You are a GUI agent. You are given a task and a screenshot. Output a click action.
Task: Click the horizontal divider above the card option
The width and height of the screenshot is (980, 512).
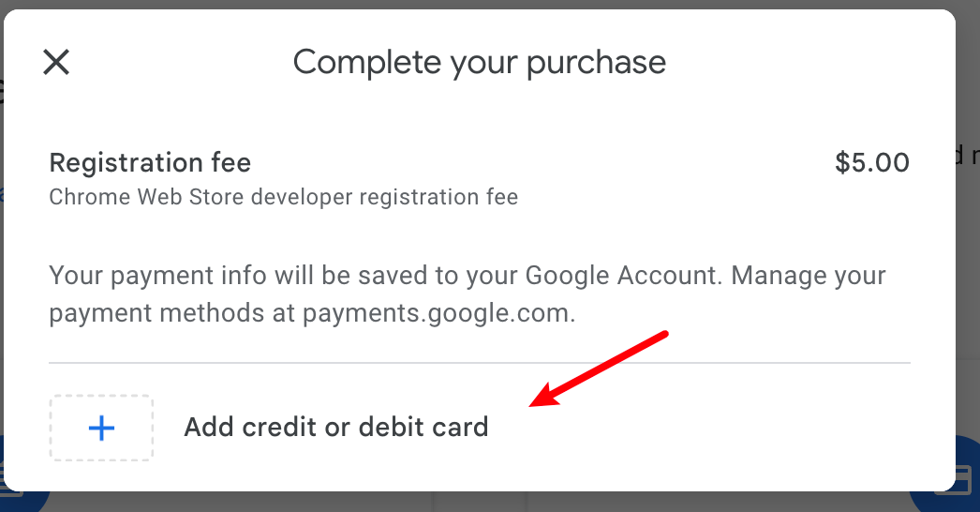pos(480,362)
